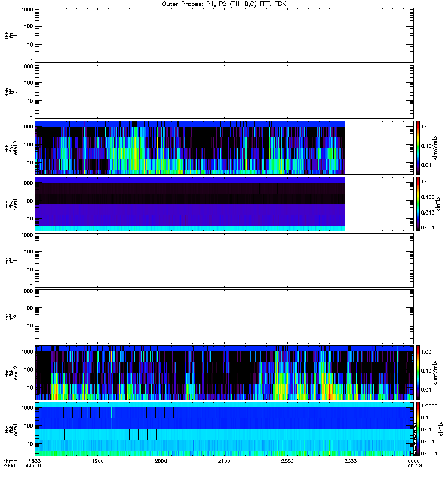Screen dimensions: 448x478
Task: Click the '<|nT|>' unit label on thb scm1 color bar
Action: (x=438, y=204)
